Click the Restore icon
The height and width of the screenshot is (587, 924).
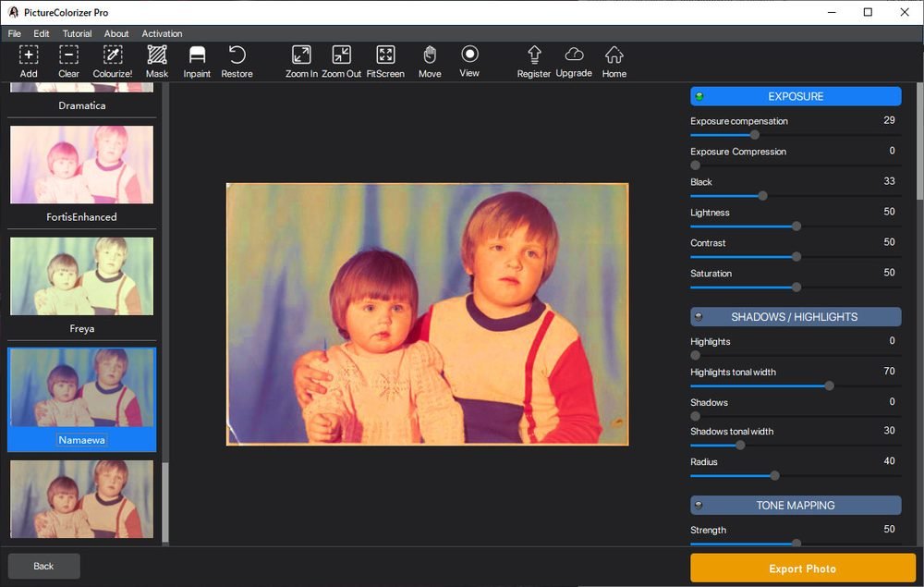click(x=237, y=55)
